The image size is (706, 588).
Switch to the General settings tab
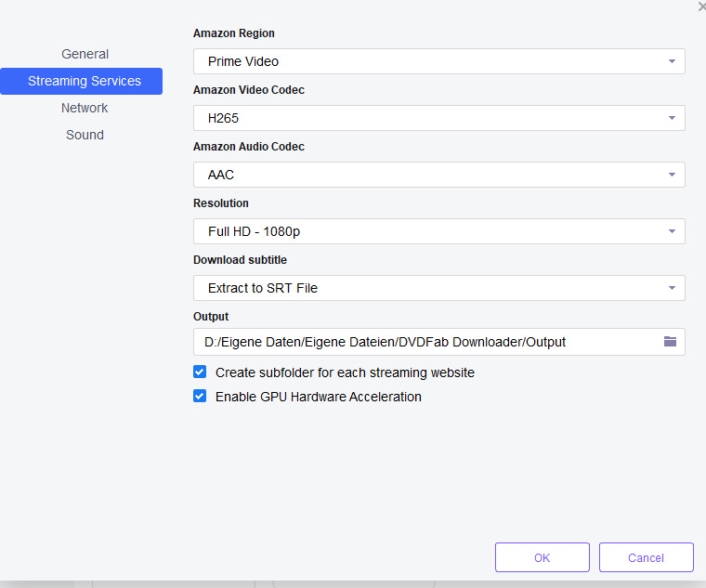(x=85, y=54)
